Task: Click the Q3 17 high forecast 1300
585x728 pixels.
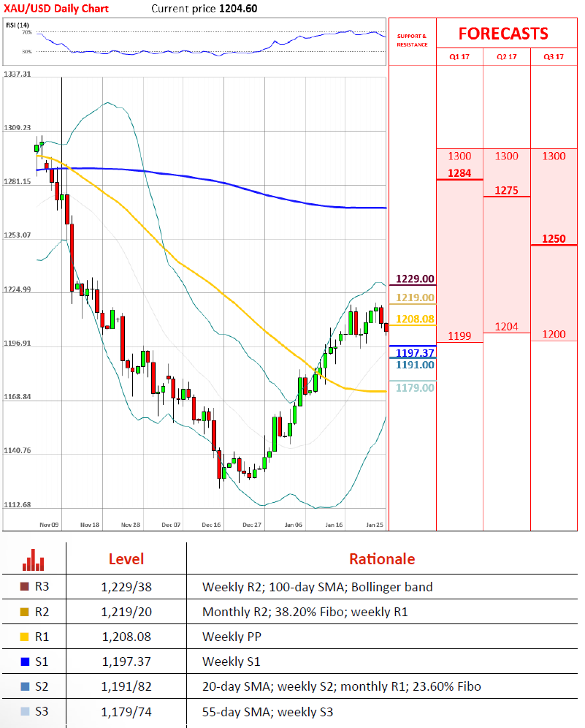Action: click(x=554, y=156)
